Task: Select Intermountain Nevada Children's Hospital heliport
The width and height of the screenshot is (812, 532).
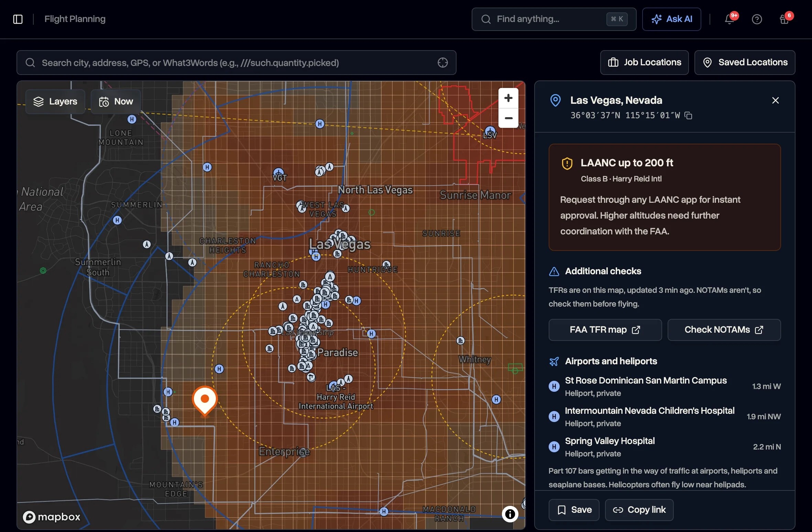Action: (665, 417)
